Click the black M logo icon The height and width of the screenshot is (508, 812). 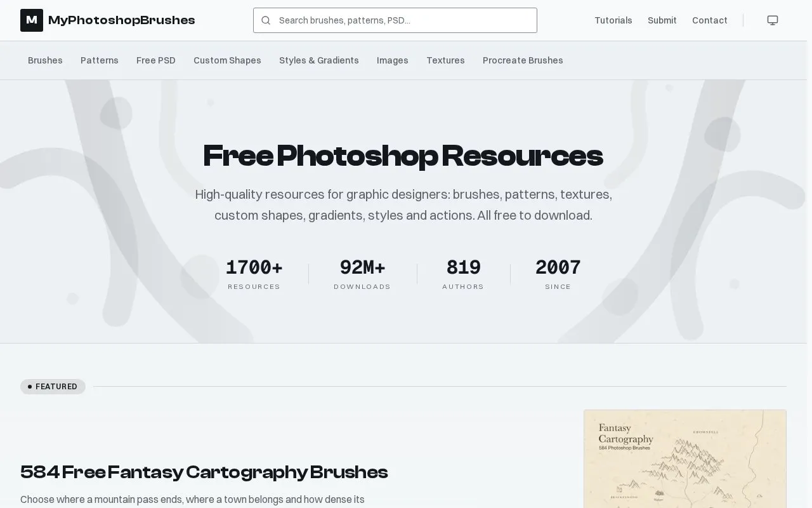point(32,20)
